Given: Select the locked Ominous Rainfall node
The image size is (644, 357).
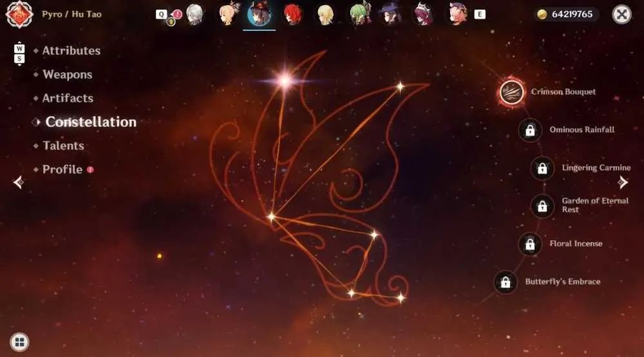Looking at the screenshot, I should [x=530, y=130].
